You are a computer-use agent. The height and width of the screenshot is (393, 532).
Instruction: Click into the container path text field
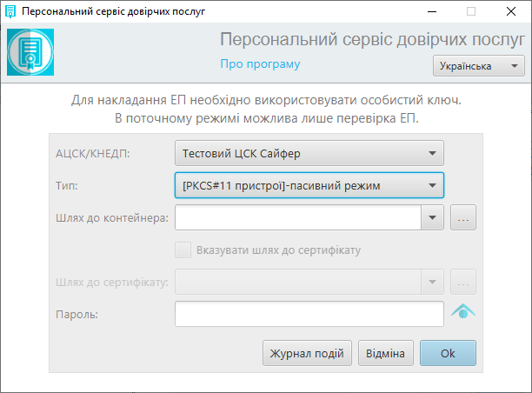pos(298,217)
